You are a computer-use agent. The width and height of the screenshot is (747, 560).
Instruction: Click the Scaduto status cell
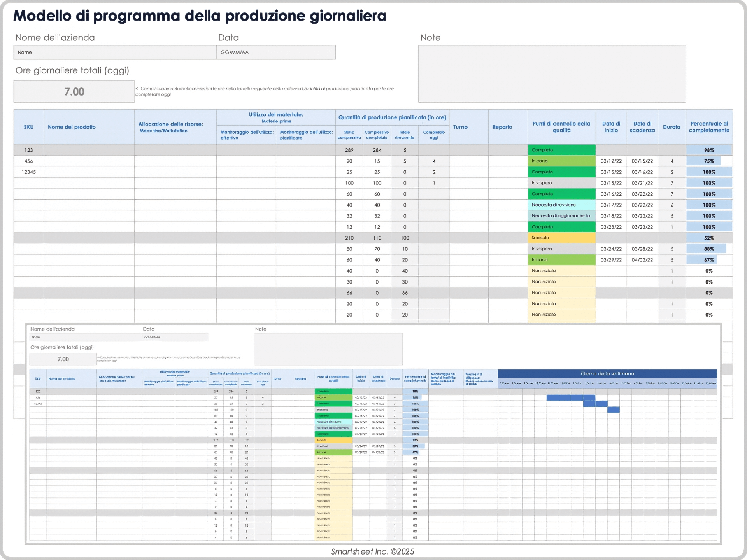pos(561,237)
